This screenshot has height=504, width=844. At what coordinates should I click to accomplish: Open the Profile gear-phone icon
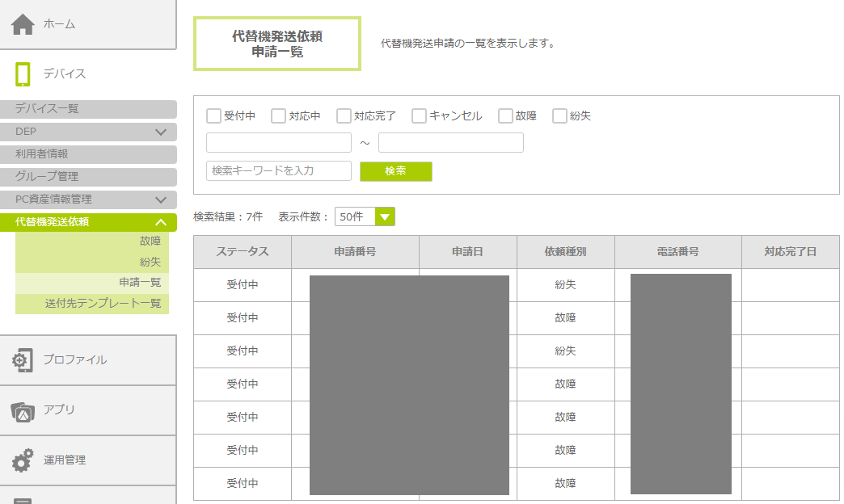[x=23, y=360]
